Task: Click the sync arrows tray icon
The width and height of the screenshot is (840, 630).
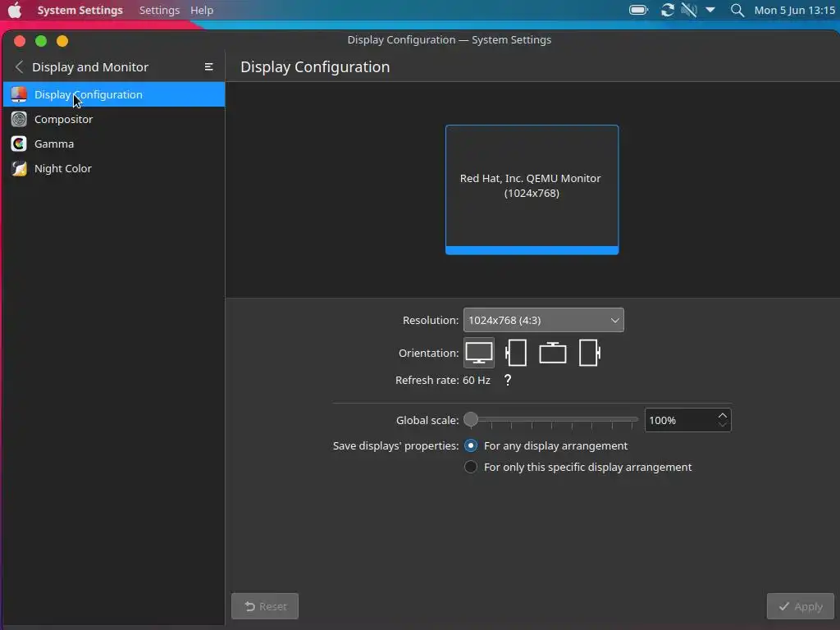Action: pos(668,10)
